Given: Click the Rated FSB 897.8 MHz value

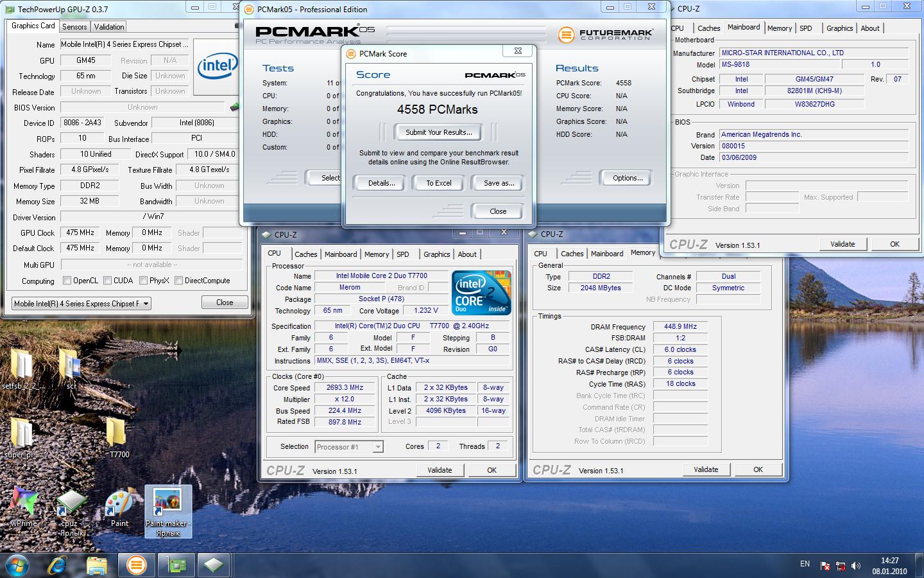Looking at the screenshot, I should click(345, 422).
